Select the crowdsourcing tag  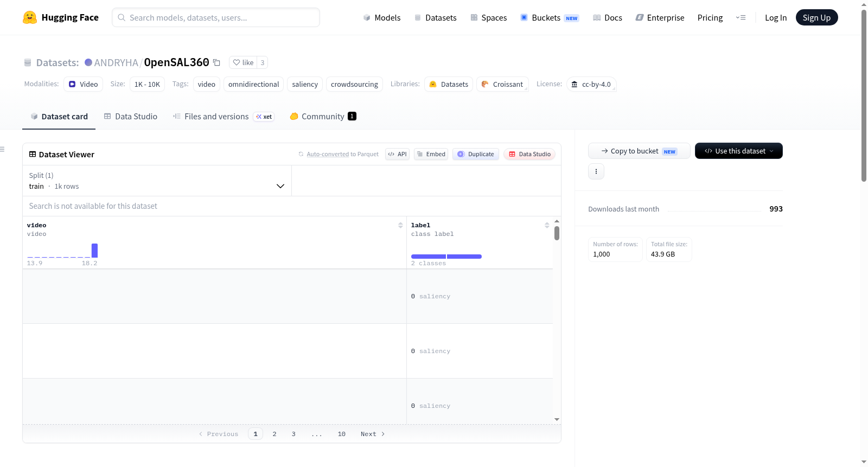point(354,84)
